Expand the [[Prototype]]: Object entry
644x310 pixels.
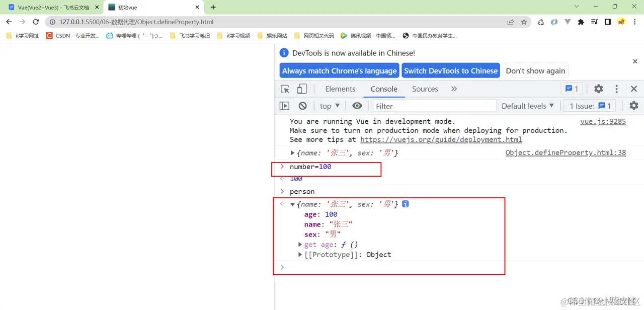[300, 255]
